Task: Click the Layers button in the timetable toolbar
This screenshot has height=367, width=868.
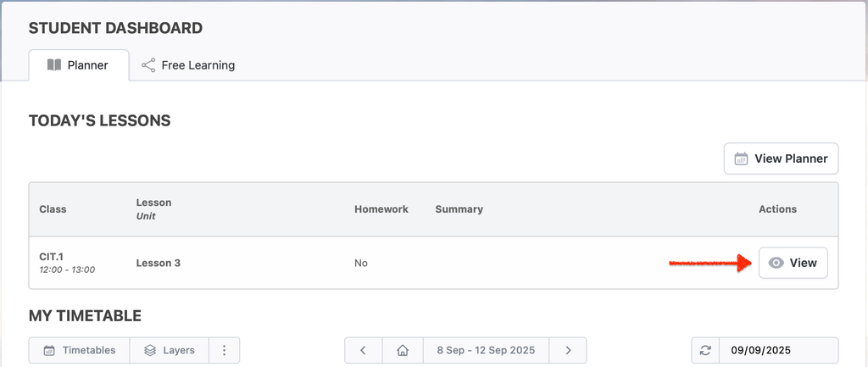Action: point(169,350)
